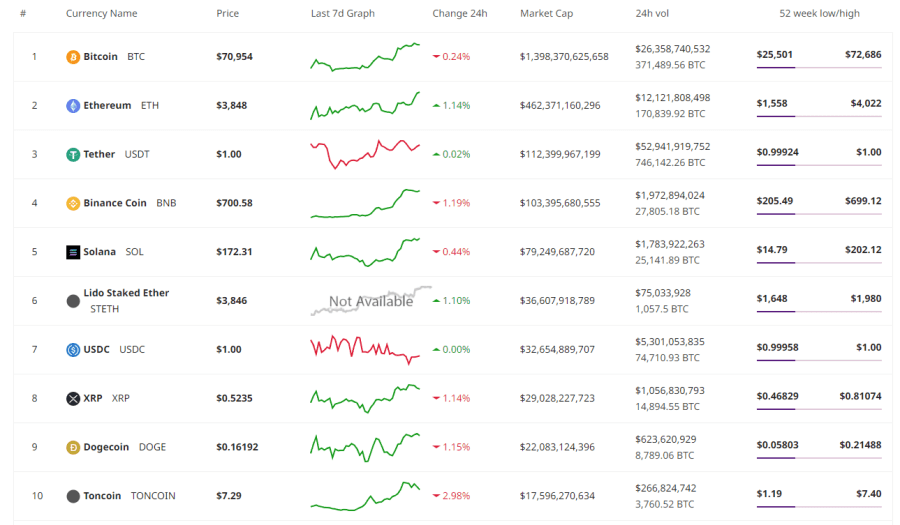Screen dimensions: 900x525
Task: Click the Dogecoin logo icon
Action: click(x=73, y=448)
